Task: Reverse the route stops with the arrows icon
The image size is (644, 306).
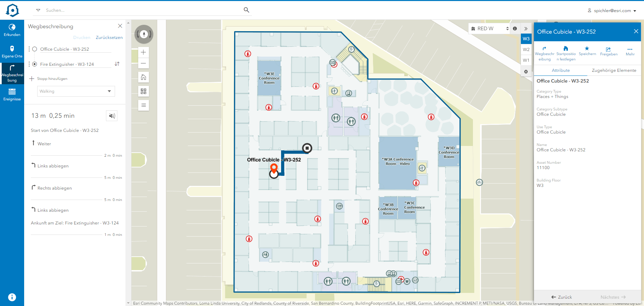Action: 117,63
